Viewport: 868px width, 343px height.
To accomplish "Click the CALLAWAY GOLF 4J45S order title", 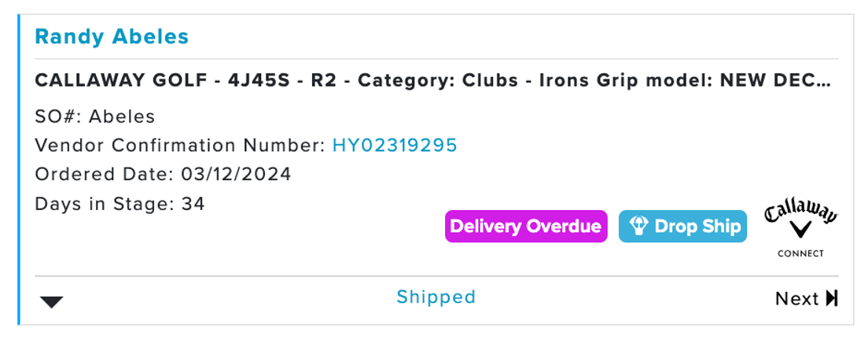I will point(433,81).
